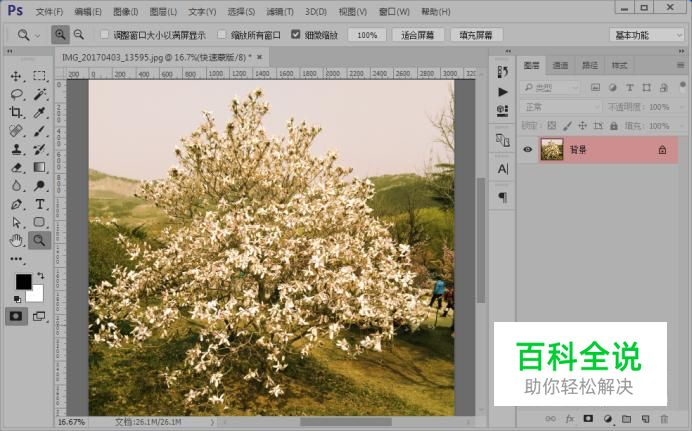Select the Rectangular Marquee tool

[x=39, y=76]
